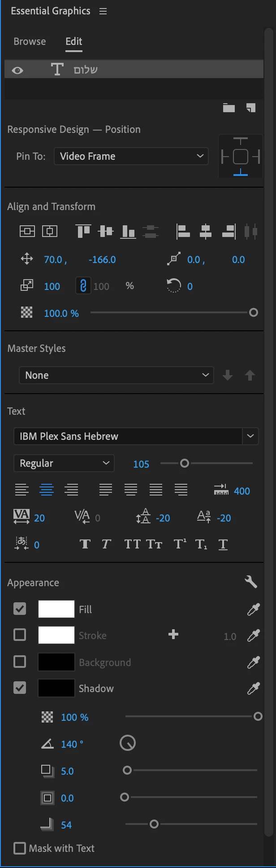Click the Create Group folder icon

pos(229,108)
